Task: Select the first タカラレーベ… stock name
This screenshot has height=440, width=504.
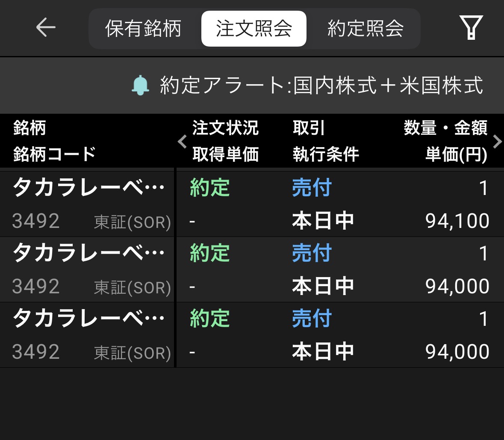Action: [88, 188]
